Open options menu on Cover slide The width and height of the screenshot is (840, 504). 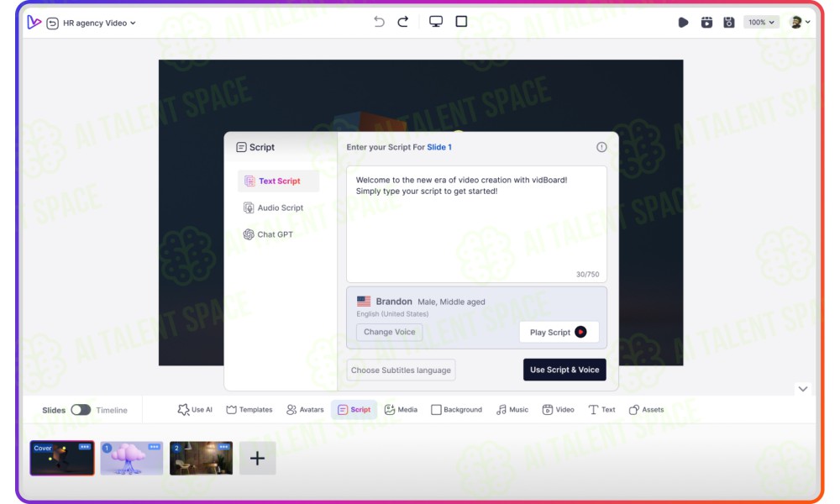pos(85,447)
